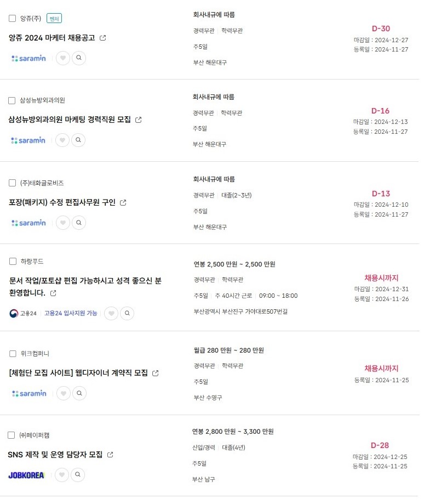Click heart icon for 하랑푸드 listing
Screen dimensions: 424x504
(x=111, y=313)
